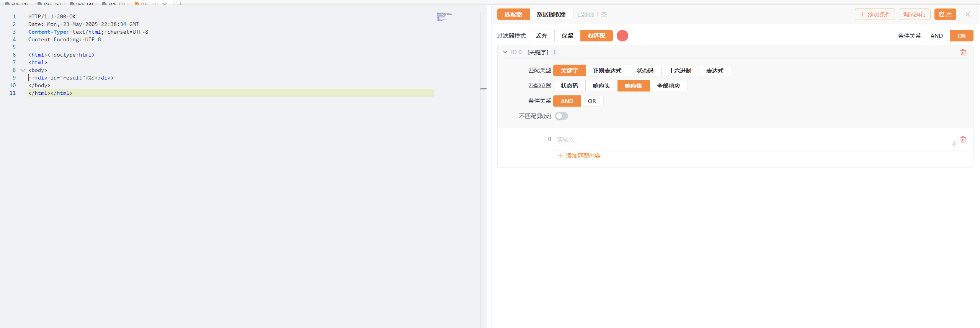Delete the ID 0 keyword condition
This screenshot has width=980, height=328.
click(963, 52)
